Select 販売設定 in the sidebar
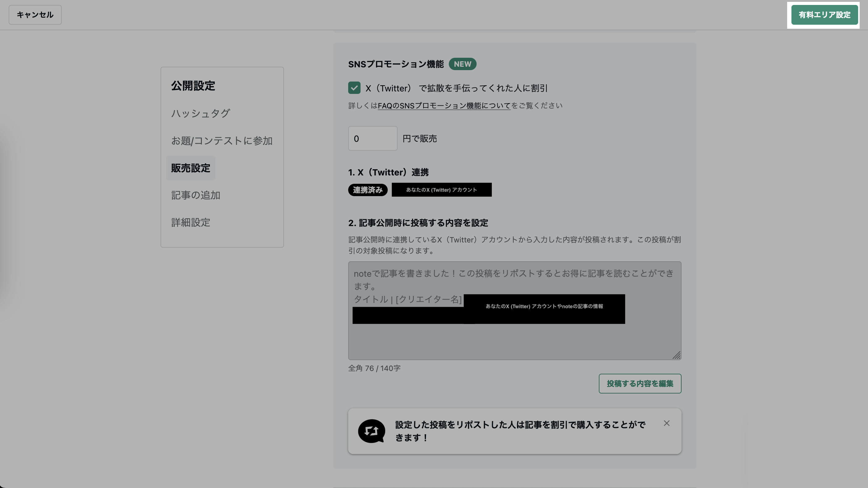 tap(191, 168)
